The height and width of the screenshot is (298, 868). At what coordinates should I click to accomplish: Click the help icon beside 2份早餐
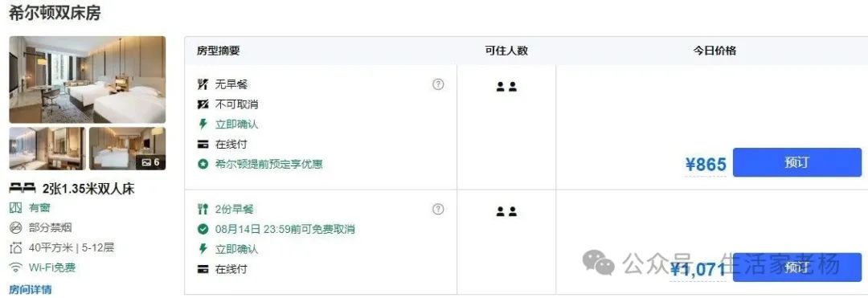point(438,209)
